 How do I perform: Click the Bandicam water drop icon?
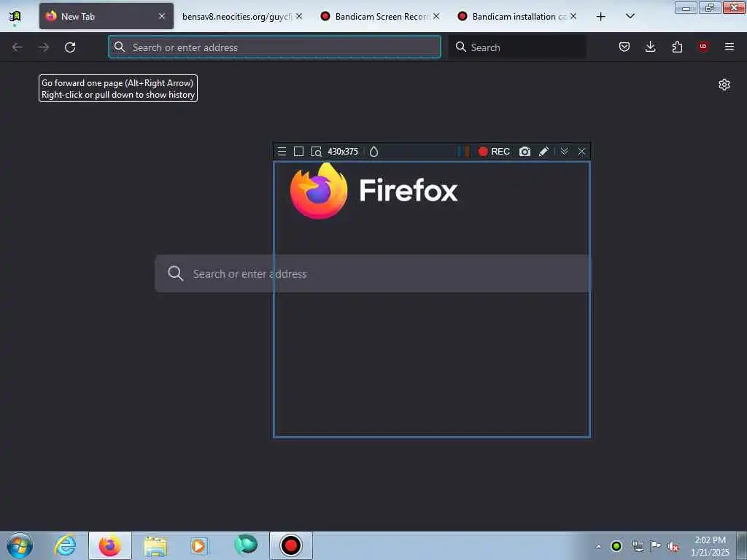(x=374, y=152)
